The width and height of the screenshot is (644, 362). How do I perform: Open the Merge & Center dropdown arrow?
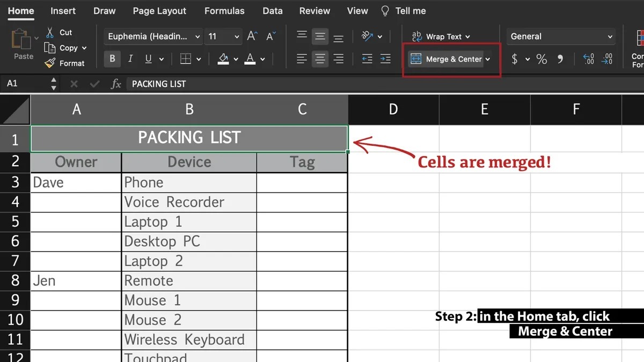(488, 59)
